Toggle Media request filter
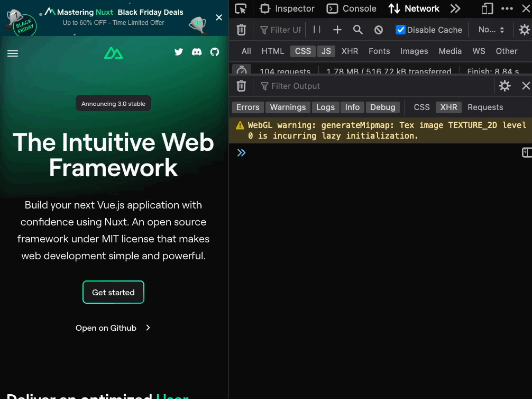This screenshot has height=399, width=532. click(x=450, y=51)
